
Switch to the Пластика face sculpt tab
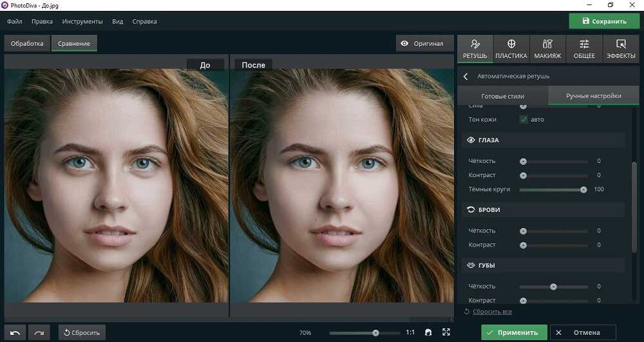[511, 49]
